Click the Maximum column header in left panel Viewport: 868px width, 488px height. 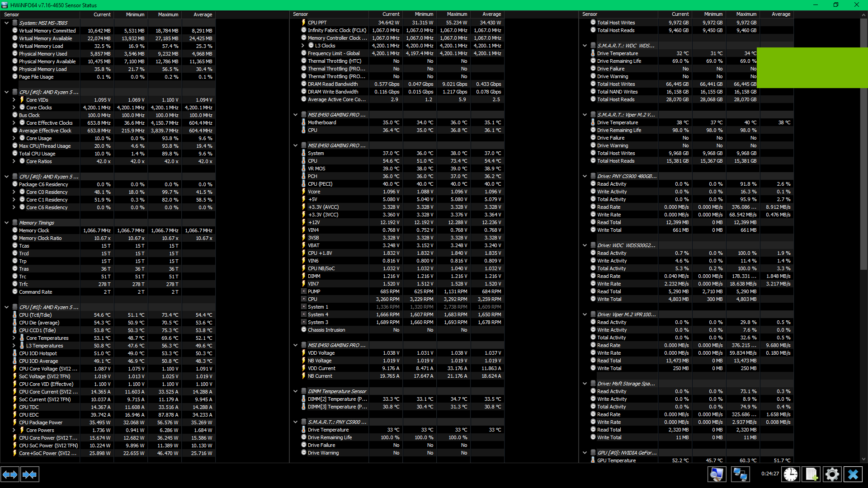click(x=168, y=14)
